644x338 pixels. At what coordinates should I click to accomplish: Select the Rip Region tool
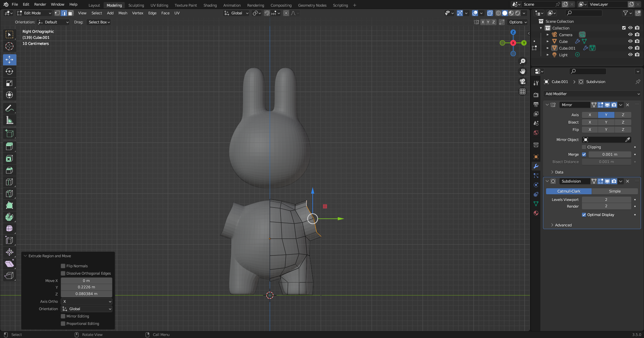tap(9, 276)
